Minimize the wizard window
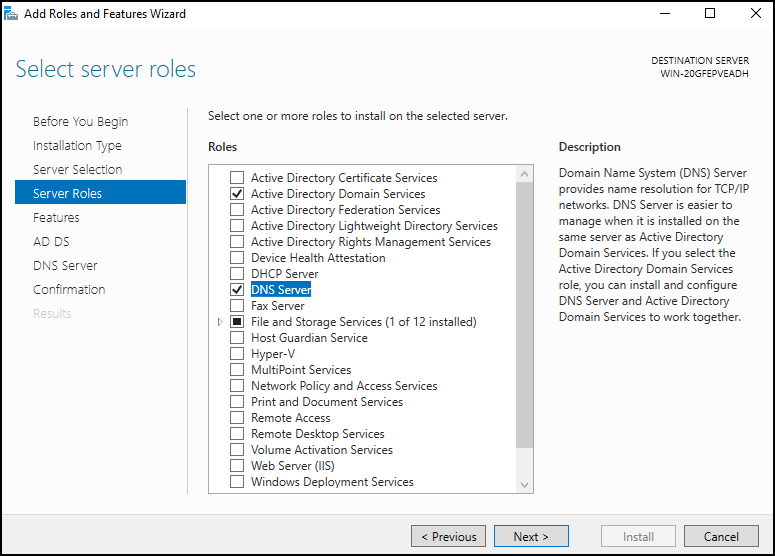This screenshot has width=775, height=556. tap(665, 13)
